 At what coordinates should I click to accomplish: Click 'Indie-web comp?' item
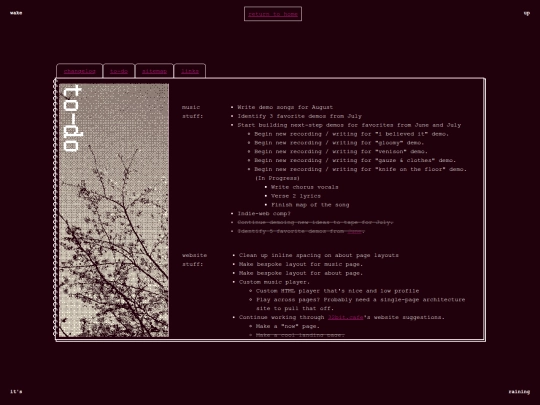pyautogui.click(x=264, y=214)
